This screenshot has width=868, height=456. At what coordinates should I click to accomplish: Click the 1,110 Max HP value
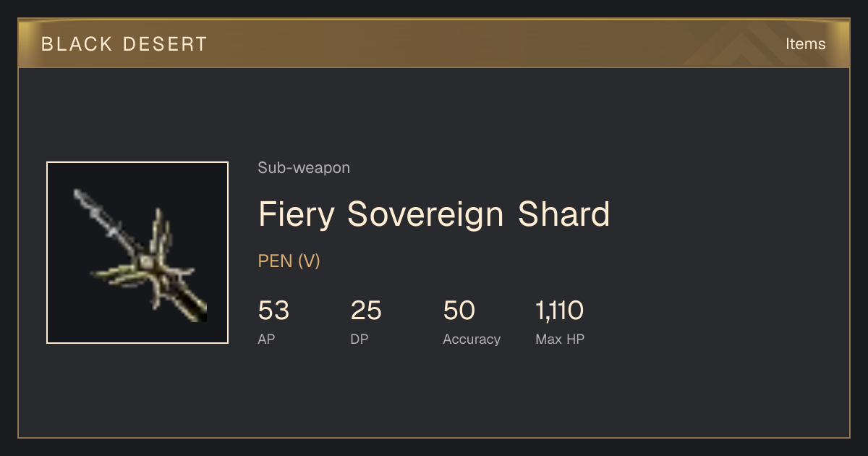[x=559, y=311]
